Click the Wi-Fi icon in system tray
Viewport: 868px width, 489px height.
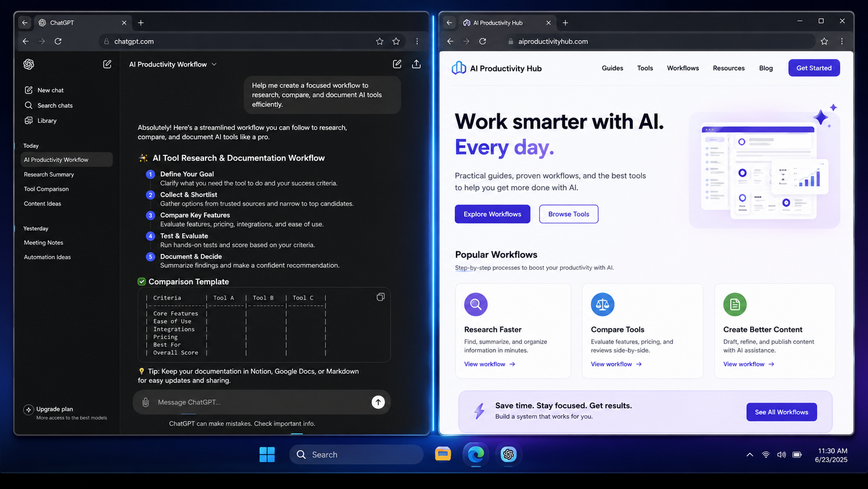click(766, 455)
